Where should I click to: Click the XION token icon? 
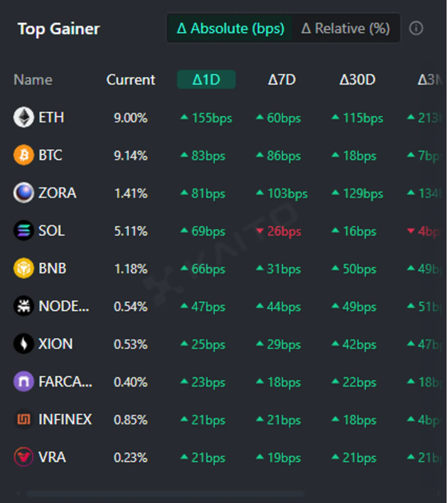tap(24, 344)
